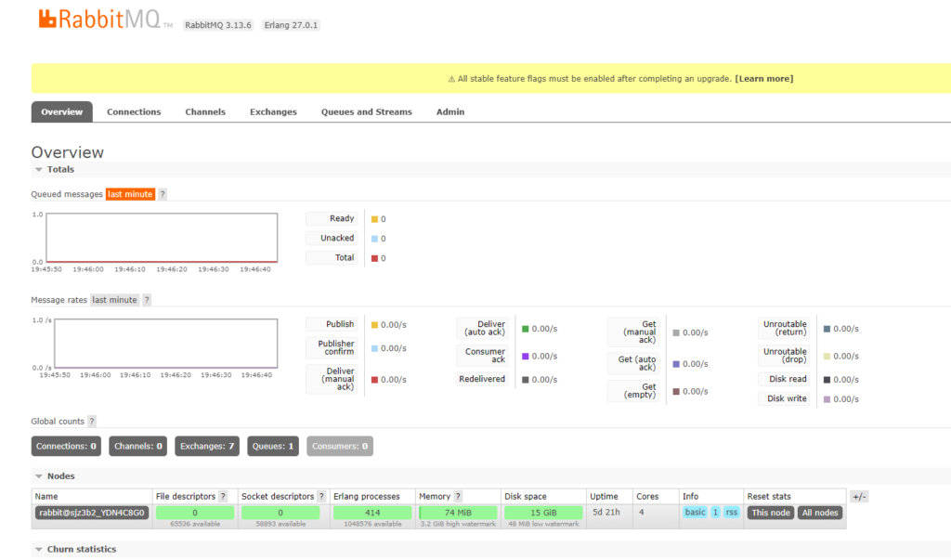Click the Message rates chart
The image size is (951, 560).
click(165, 344)
